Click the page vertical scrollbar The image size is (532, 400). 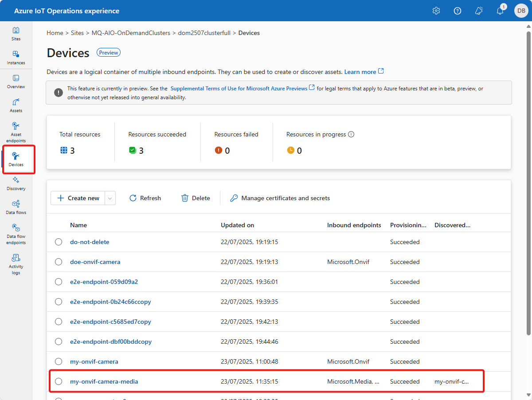pos(528,183)
